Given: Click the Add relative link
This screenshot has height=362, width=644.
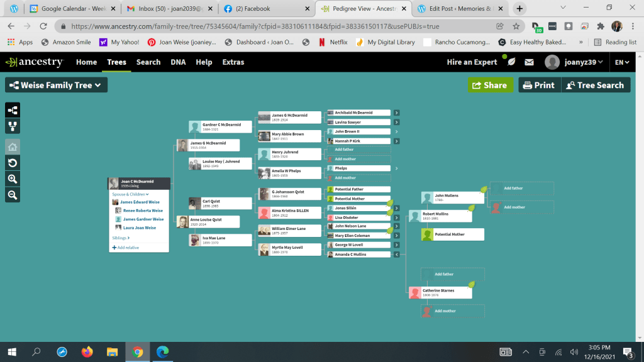Looking at the screenshot, I should 126,248.
